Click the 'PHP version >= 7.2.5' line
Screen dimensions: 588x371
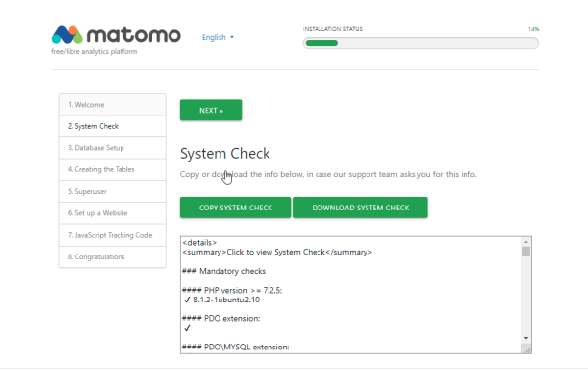[232, 291]
